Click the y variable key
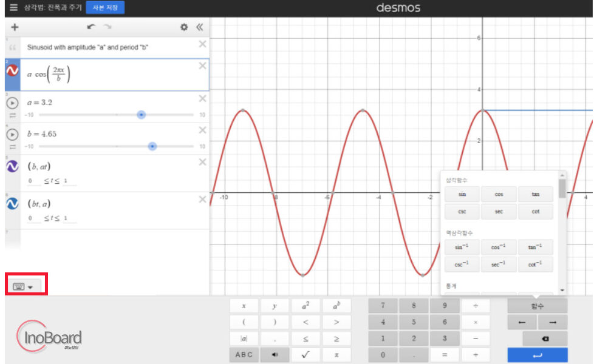Image resolution: width=594 pixels, height=364 pixels. point(275,306)
